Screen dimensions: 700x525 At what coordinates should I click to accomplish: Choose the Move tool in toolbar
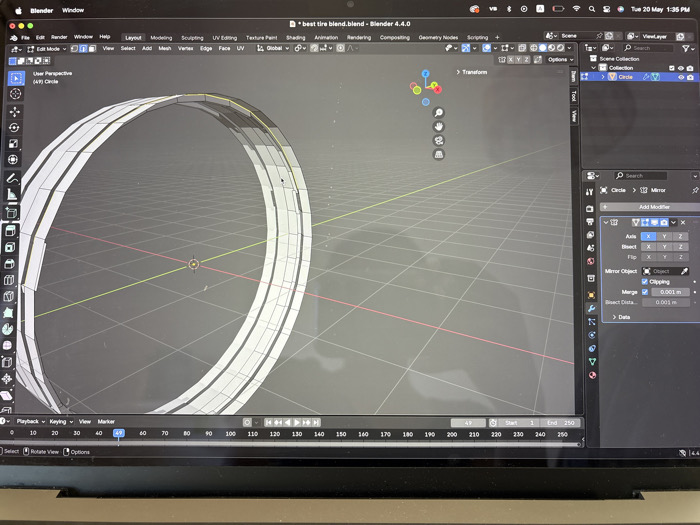[x=15, y=112]
